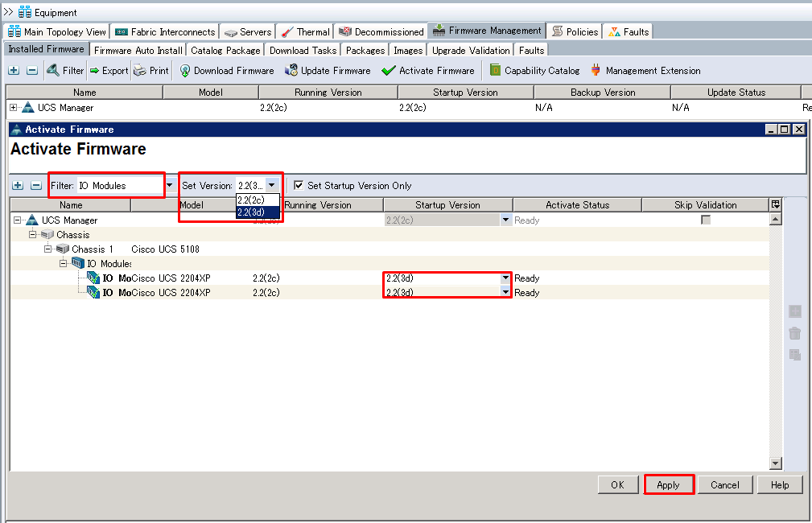This screenshot has width=812, height=523.
Task: Select 2.2(2c) from the version list
Action: tap(258, 200)
